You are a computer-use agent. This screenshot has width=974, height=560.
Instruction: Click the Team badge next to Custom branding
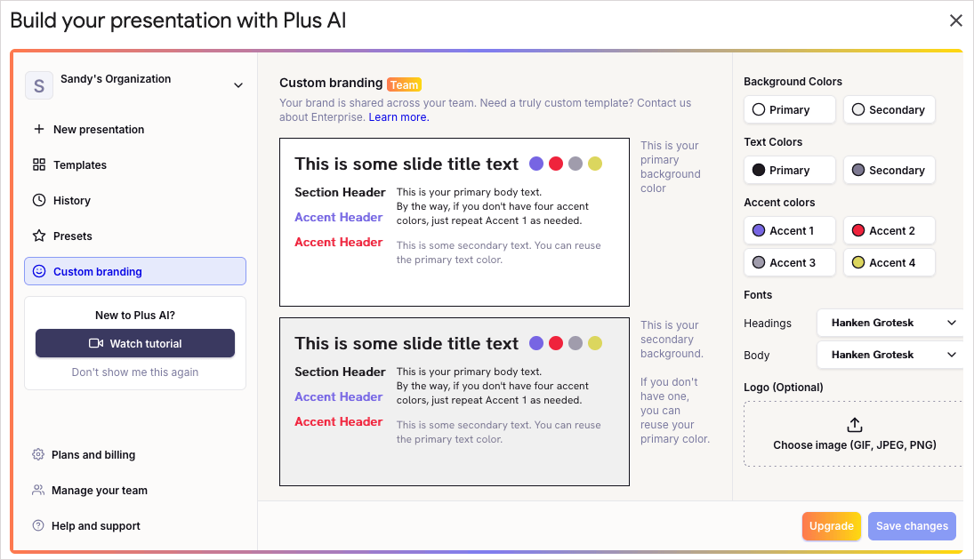[405, 84]
